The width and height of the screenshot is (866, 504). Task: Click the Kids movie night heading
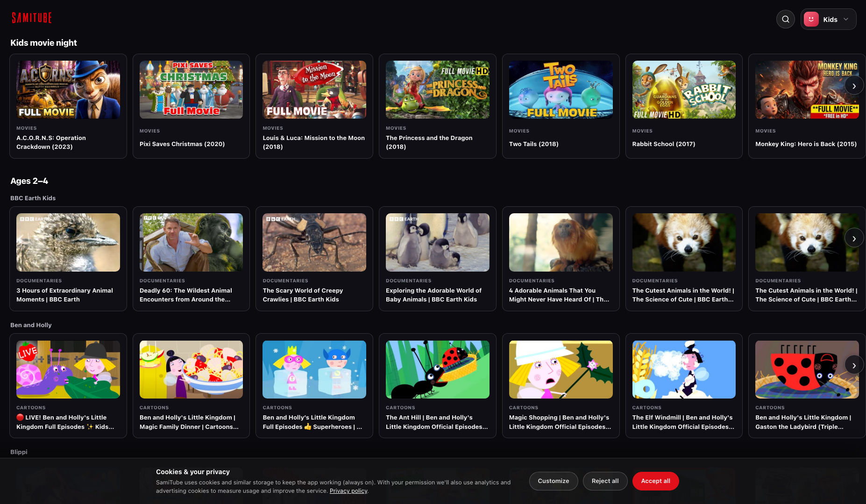tap(43, 43)
